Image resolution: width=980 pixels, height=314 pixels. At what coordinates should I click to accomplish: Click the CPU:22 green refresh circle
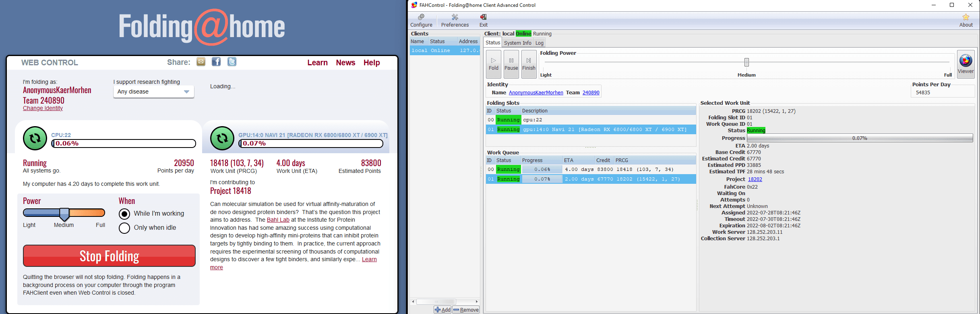pyautogui.click(x=35, y=138)
